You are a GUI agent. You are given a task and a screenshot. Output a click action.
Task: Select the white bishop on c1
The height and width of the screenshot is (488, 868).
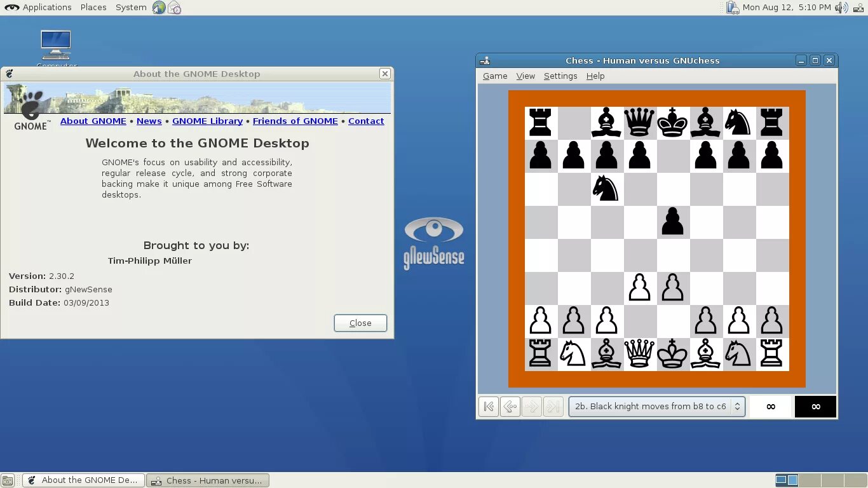coord(607,354)
